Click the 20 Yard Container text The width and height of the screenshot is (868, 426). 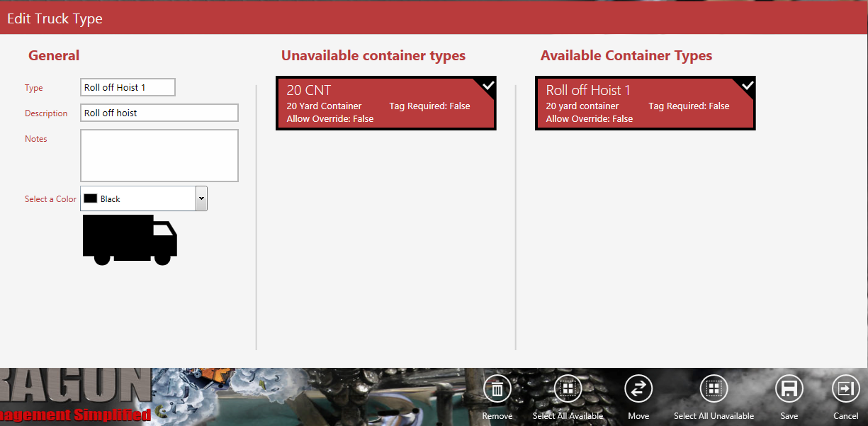[324, 106]
